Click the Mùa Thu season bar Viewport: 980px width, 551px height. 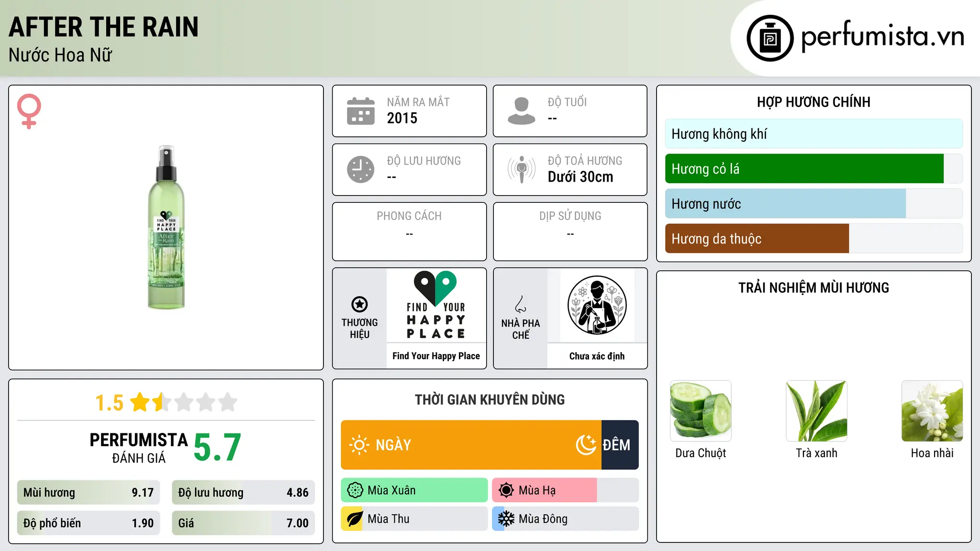tap(414, 519)
